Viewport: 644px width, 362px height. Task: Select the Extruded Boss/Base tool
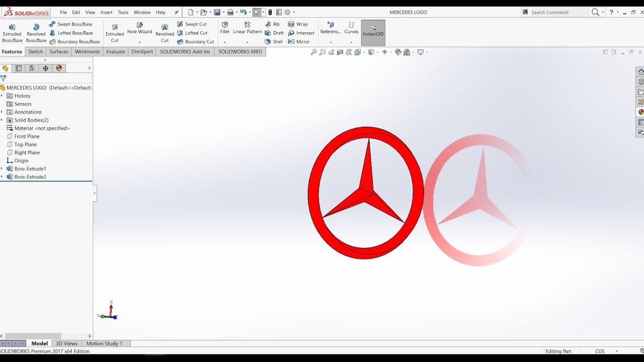coord(12,33)
